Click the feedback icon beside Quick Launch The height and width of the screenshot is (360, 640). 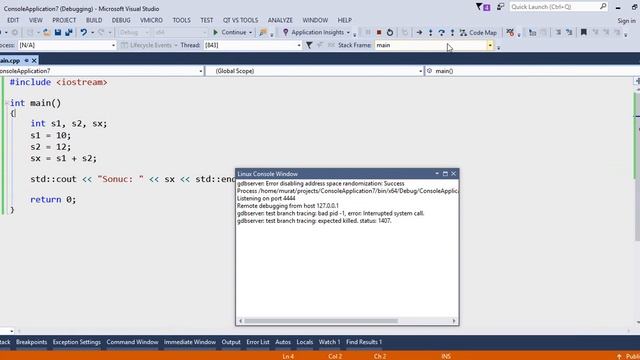click(x=500, y=7)
